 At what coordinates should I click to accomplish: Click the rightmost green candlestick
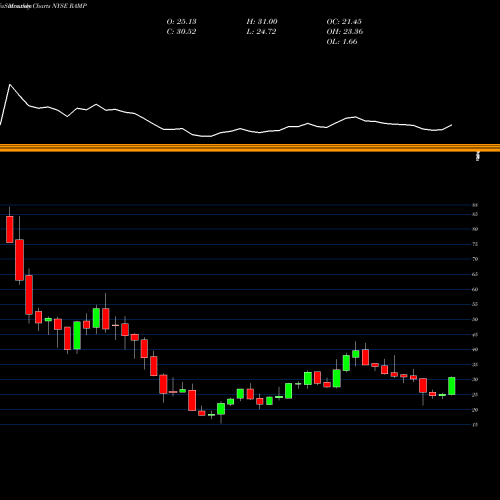(x=452, y=386)
